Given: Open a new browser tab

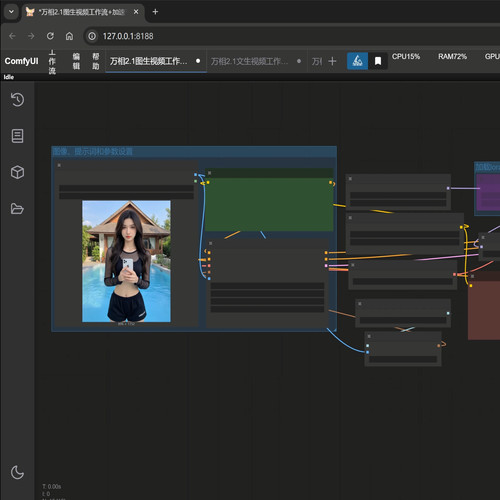Looking at the screenshot, I should coord(155,12).
